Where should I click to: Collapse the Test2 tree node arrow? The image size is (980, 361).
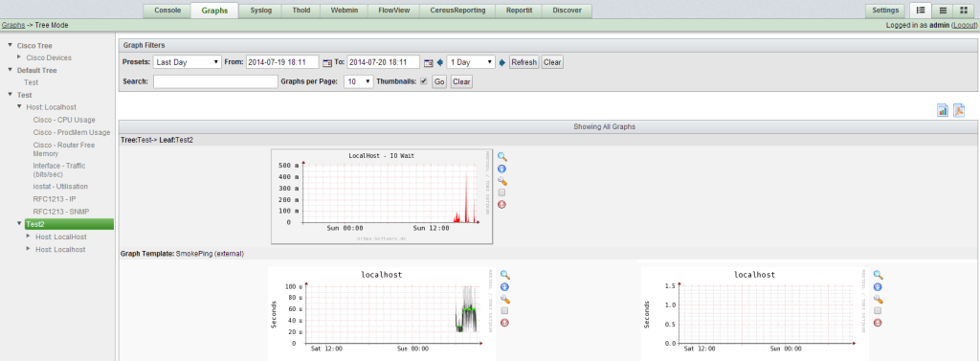(19, 223)
